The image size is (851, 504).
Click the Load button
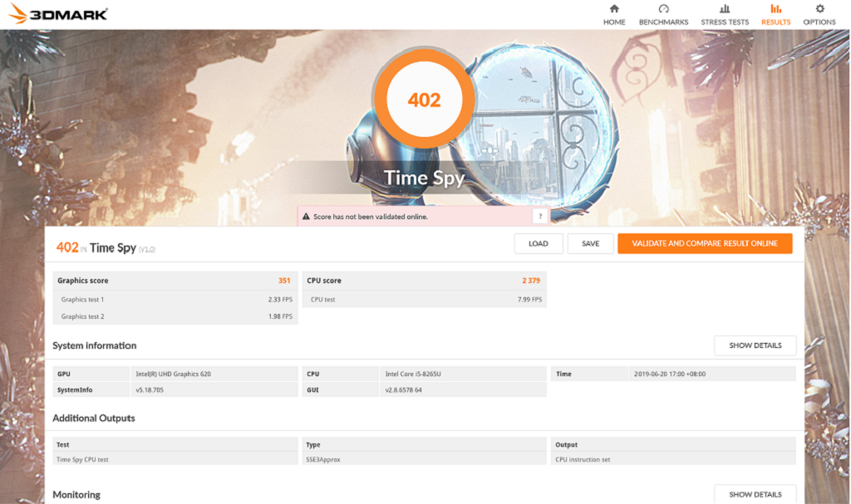point(538,243)
